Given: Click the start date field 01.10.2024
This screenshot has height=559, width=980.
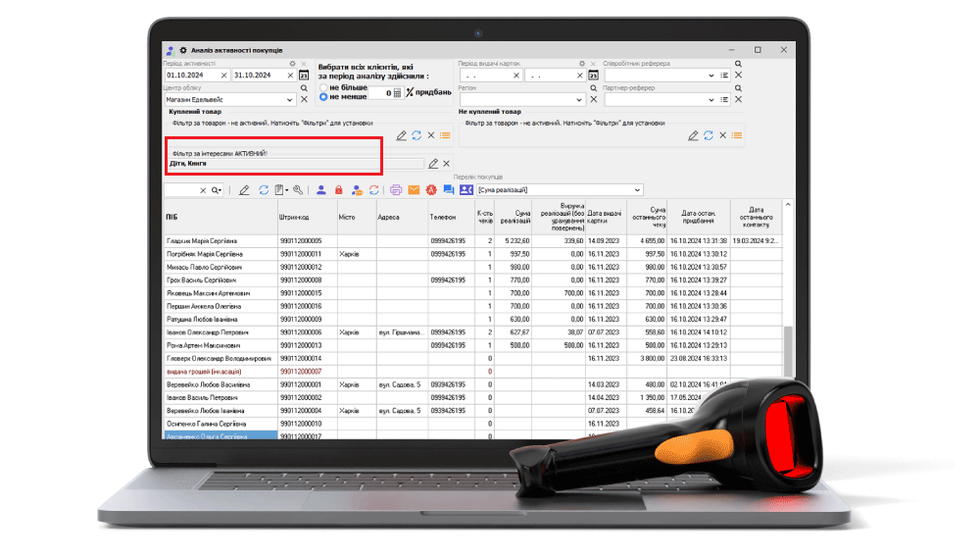Looking at the screenshot, I should [190, 76].
